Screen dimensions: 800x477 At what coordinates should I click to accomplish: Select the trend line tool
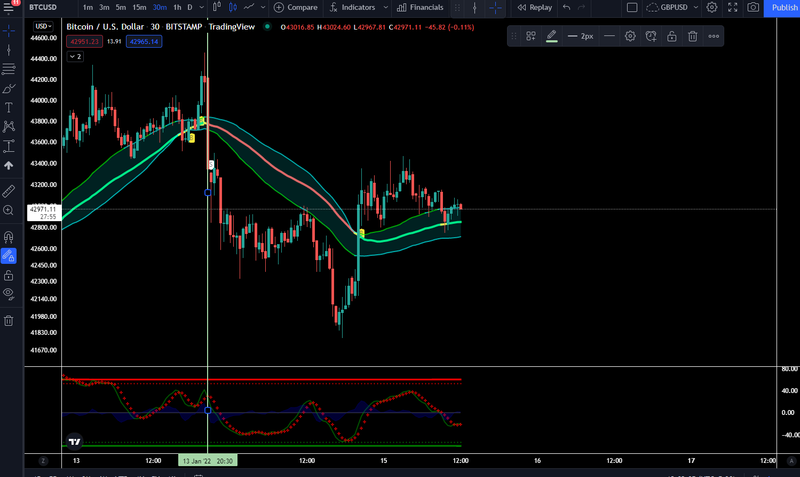coord(9,50)
